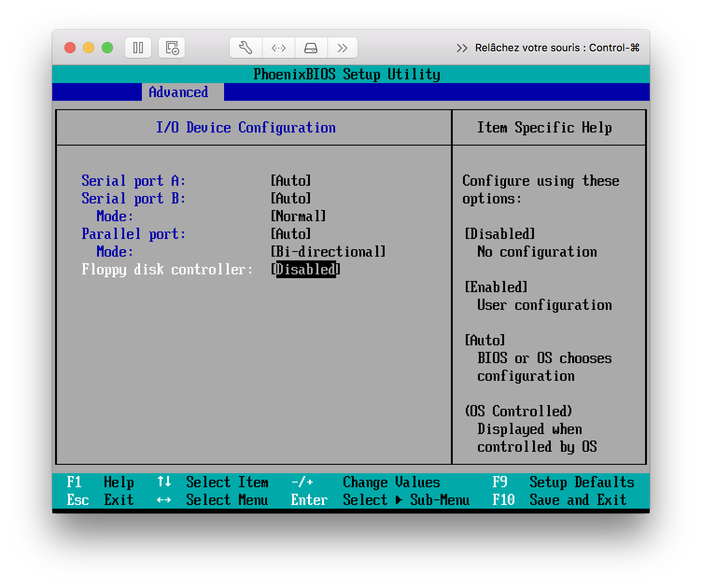Screen dimensions: 702x588
Task: Pause the virtual machine
Action: click(x=138, y=48)
